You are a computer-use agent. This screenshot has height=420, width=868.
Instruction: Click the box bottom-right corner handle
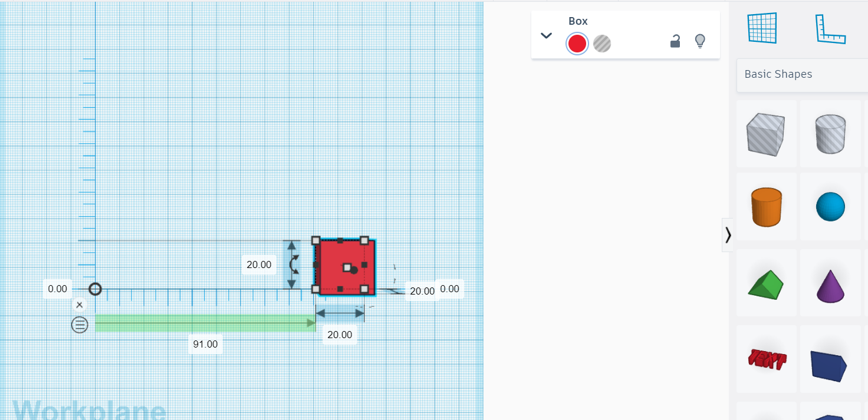pos(364,289)
